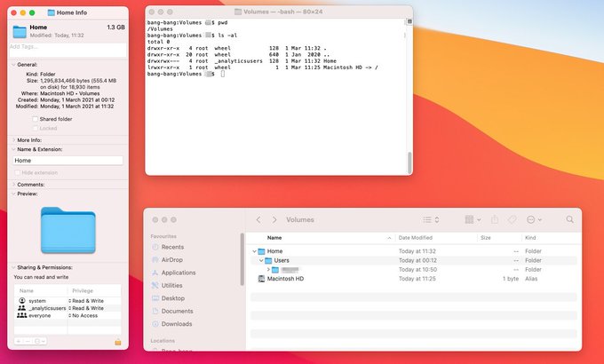This screenshot has height=364, width=604.
Task: Click Today at 11:25 date for Macintosh HD
Action: 417,279
